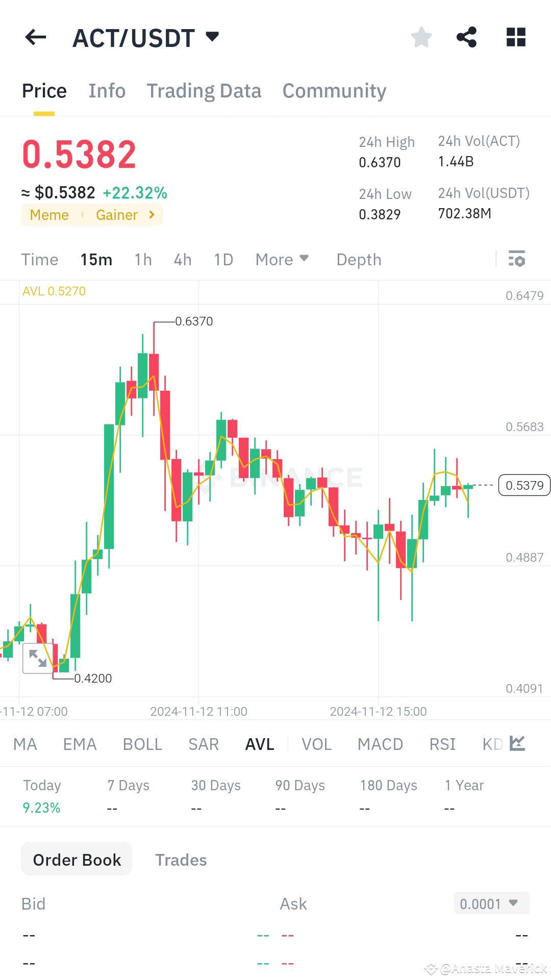Open sharing options via the share icon
Screen dimensions: 551x980
(x=467, y=37)
